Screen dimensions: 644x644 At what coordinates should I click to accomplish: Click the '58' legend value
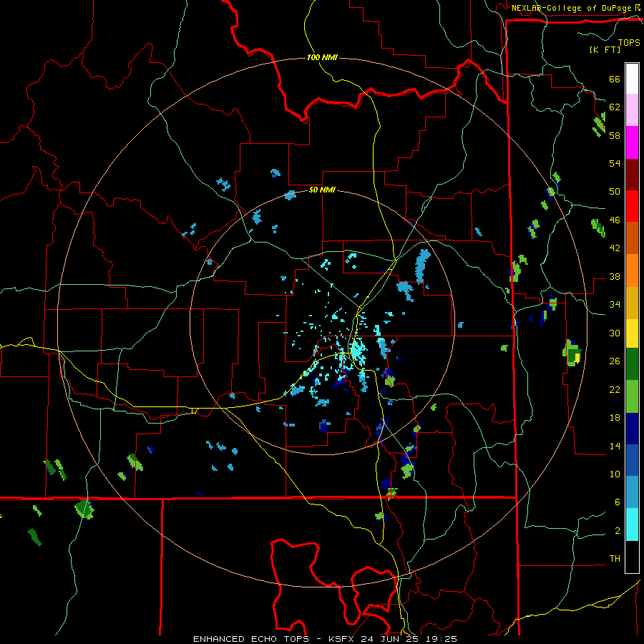[615, 135]
